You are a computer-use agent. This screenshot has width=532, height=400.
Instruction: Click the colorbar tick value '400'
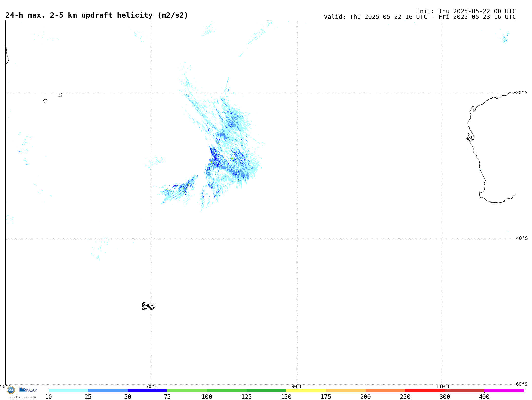pyautogui.click(x=484, y=397)
